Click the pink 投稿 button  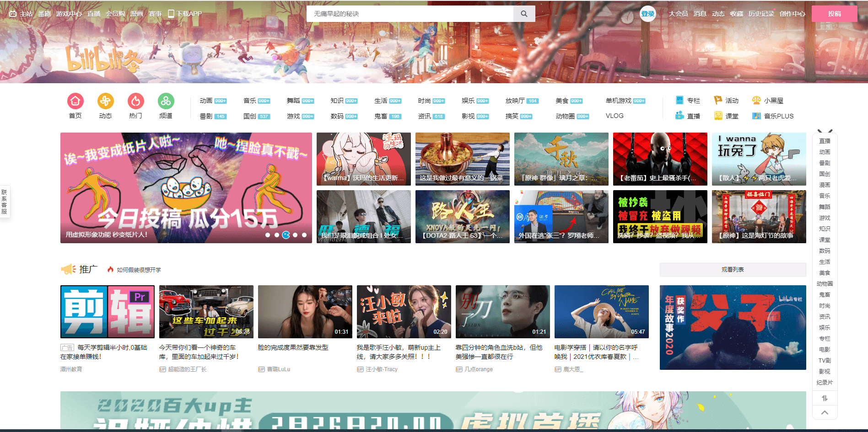(x=835, y=14)
